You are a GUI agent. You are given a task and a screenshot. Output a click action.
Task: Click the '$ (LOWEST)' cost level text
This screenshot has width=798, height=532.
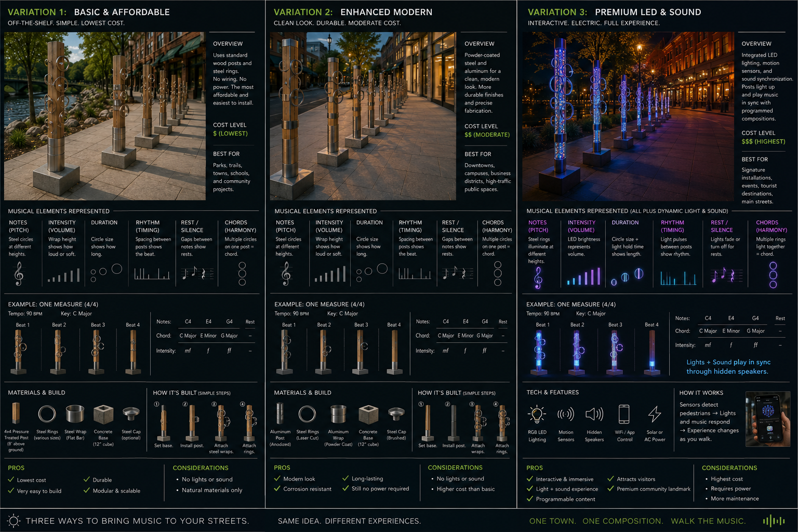[230, 134]
